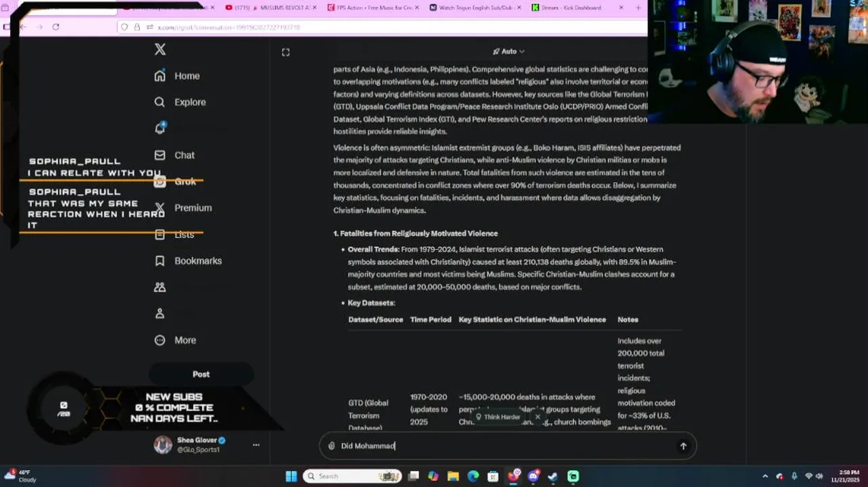Click heading "1. Fatalities from Religiously Motivated Violence"
Image resolution: width=868 pixels, height=487 pixels.
[x=415, y=233]
